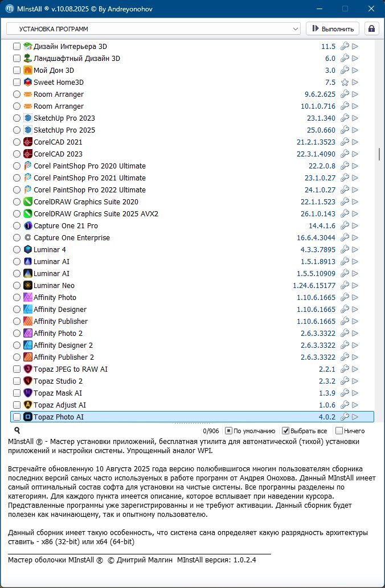385x588 pixels.
Task: Check the Topaz Adjust AI checkbox
Action: coord(17,405)
